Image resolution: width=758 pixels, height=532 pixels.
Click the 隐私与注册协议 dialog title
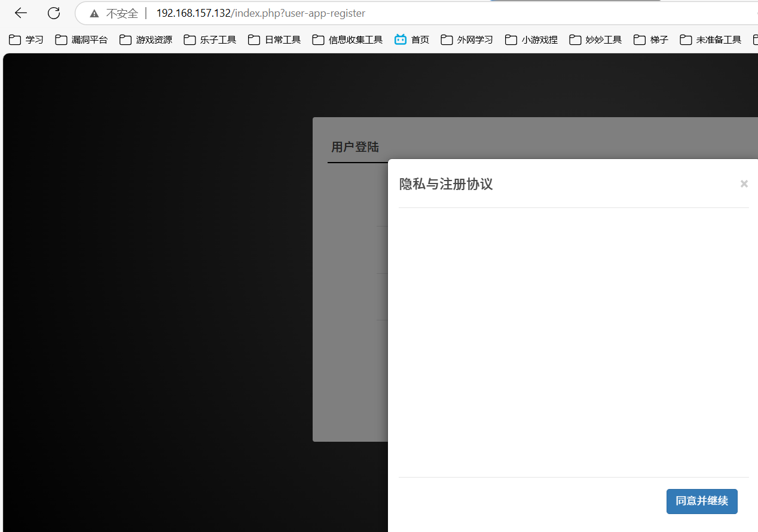pos(446,184)
